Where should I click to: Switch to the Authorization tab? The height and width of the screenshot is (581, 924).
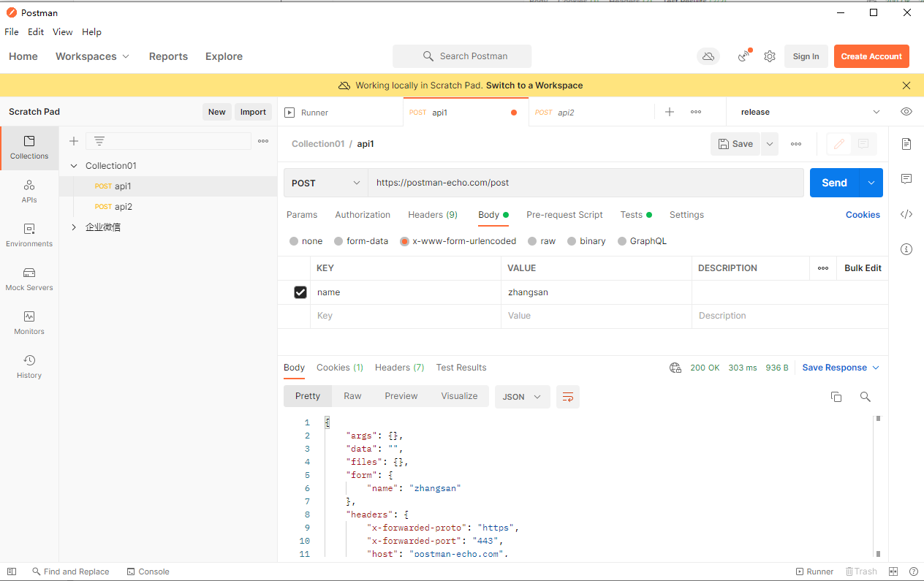363,215
